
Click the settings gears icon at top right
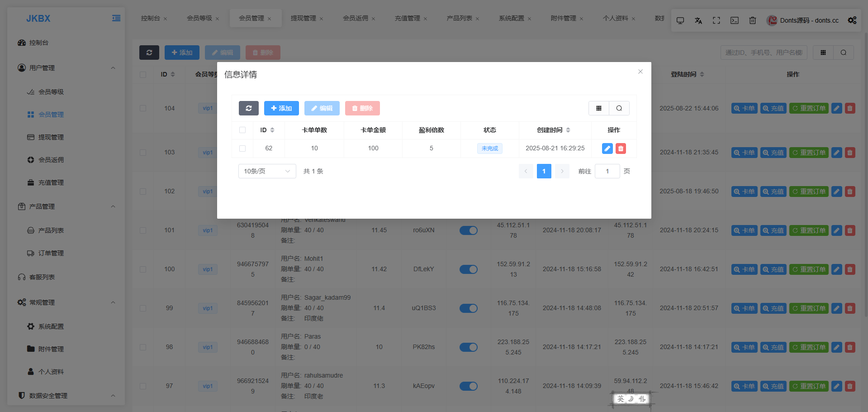852,20
